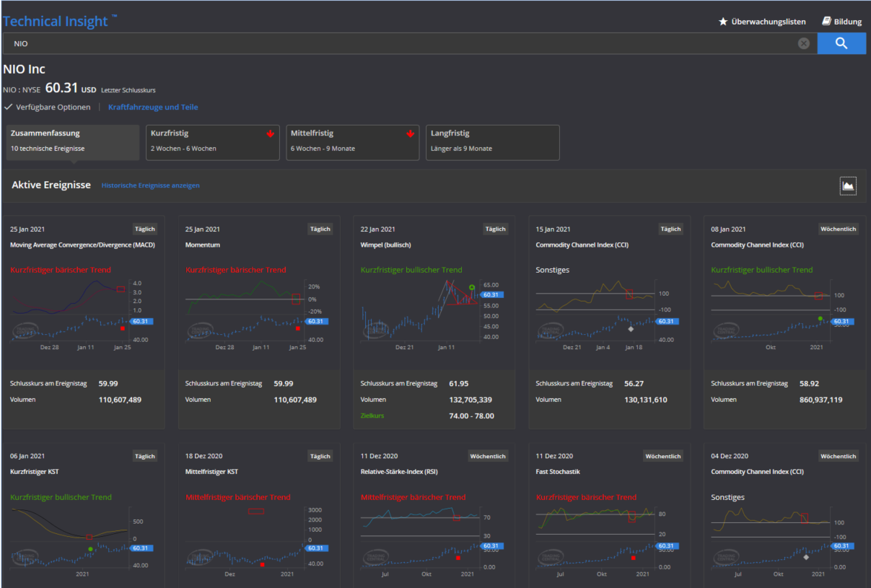Click the magnifier search button
The width and height of the screenshot is (871, 588).
pyautogui.click(x=841, y=43)
